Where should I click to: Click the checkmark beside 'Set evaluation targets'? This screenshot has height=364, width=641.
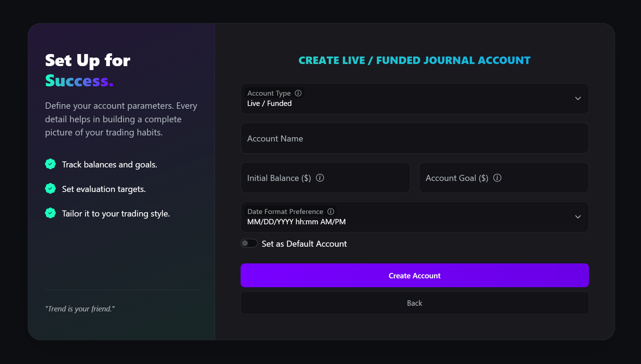tap(50, 188)
